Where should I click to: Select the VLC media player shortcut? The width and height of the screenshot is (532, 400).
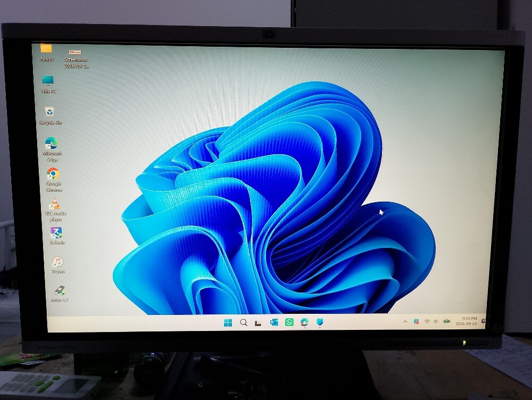point(54,204)
